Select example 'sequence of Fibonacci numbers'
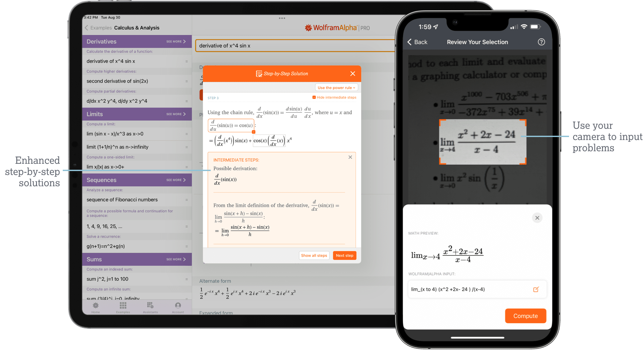Screen dimensions: 644x352 pyautogui.click(x=137, y=200)
